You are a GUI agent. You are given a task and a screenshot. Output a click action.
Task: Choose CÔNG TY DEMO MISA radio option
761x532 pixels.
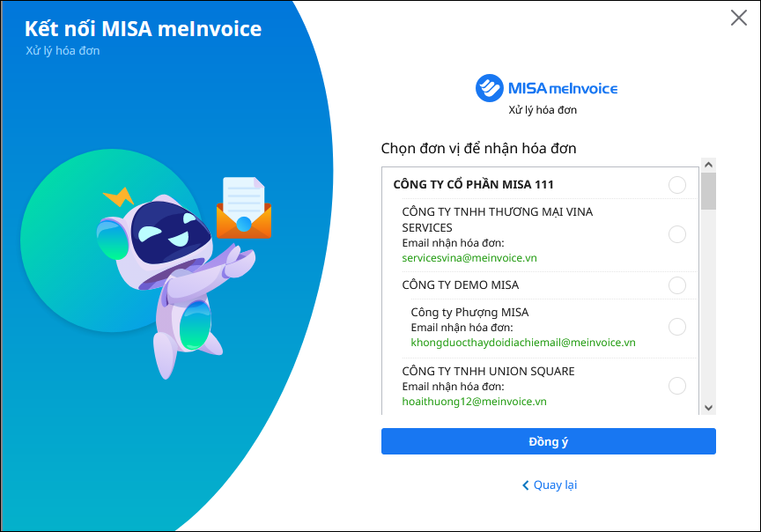click(x=677, y=285)
